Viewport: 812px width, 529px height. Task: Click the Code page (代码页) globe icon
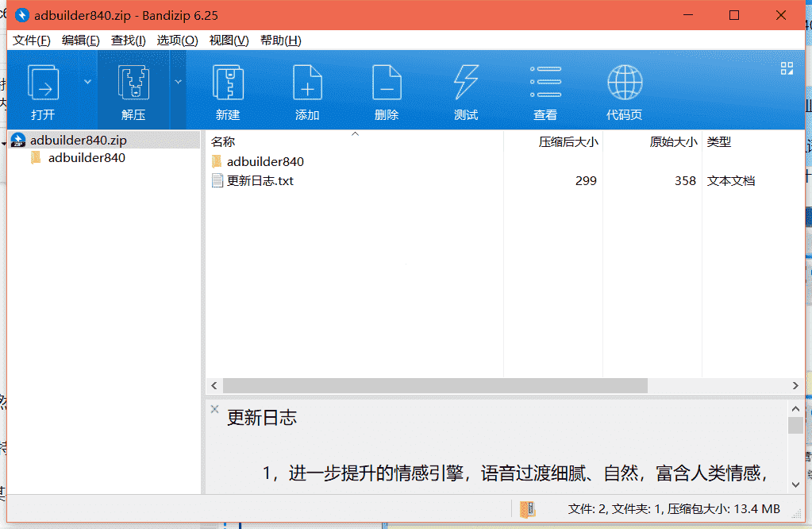tap(625, 83)
